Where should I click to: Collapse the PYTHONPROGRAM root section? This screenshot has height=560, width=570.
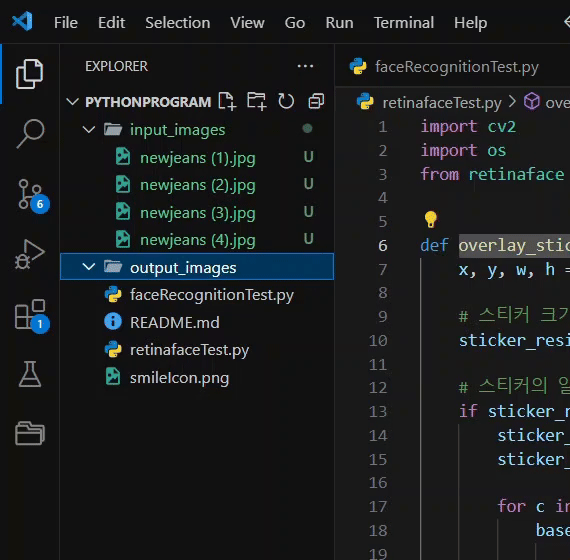72,101
